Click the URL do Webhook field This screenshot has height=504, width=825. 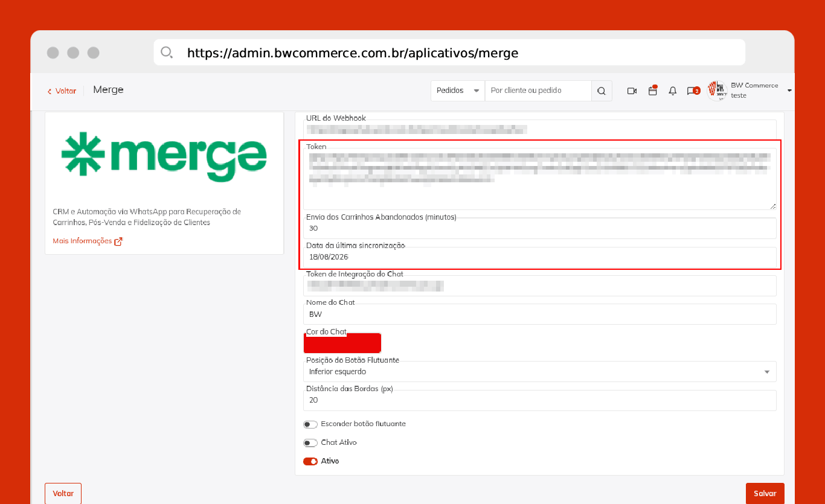[540, 130]
